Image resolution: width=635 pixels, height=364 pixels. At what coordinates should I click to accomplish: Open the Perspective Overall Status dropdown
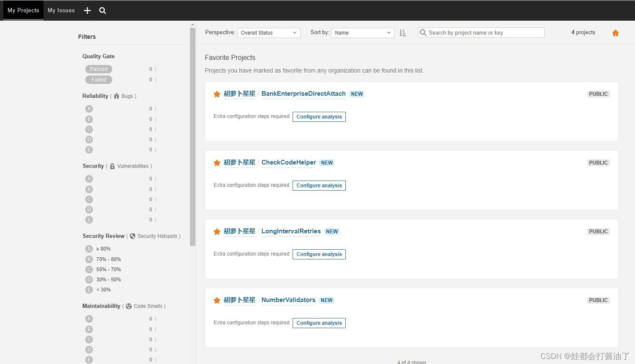tap(269, 33)
